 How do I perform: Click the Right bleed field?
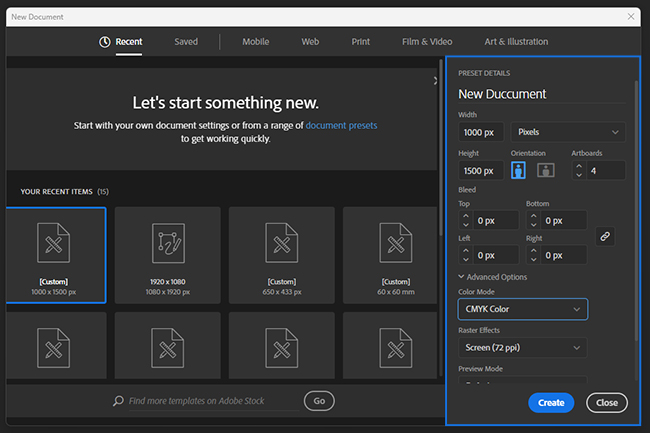point(564,255)
